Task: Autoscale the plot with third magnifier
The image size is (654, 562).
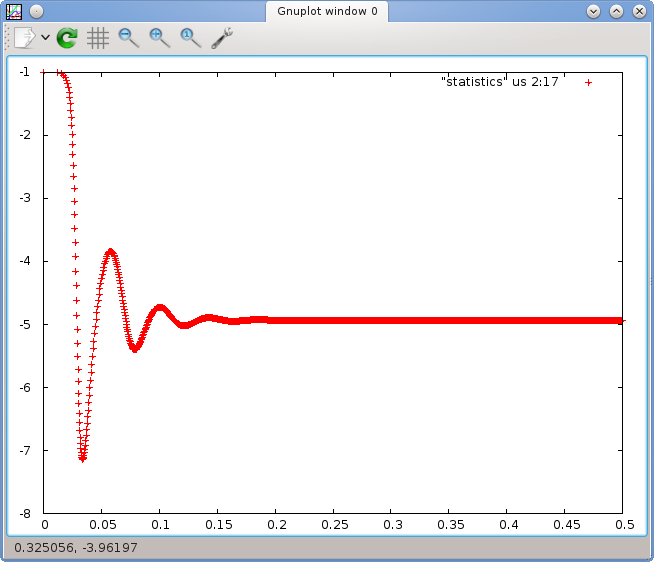Action: 190,38
